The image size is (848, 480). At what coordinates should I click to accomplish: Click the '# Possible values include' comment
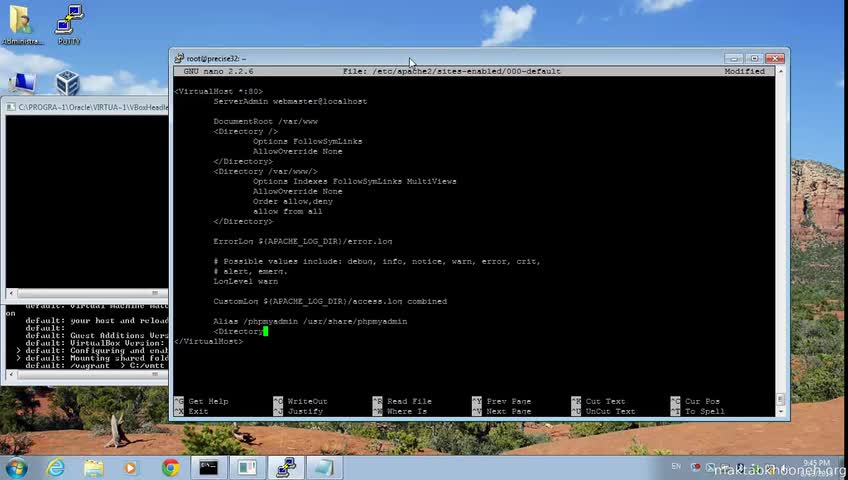(x=377, y=262)
